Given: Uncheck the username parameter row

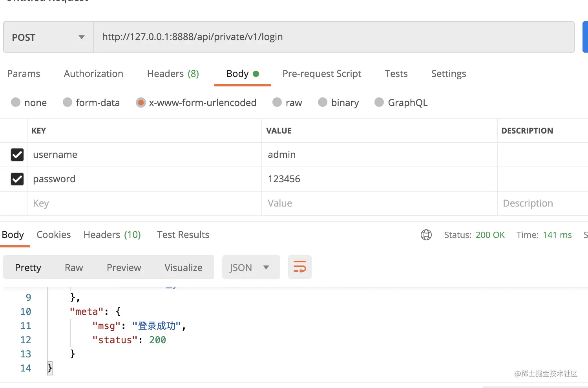Looking at the screenshot, I should (x=17, y=155).
